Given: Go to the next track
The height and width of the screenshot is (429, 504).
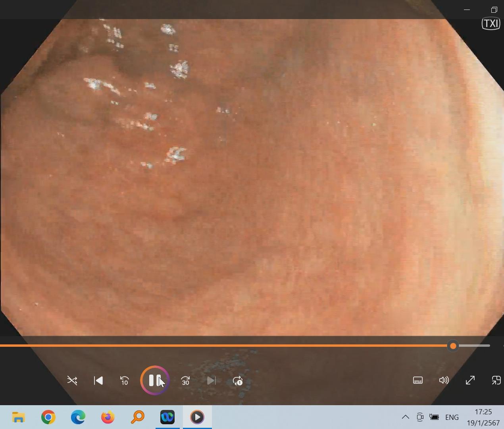Looking at the screenshot, I should tap(212, 381).
